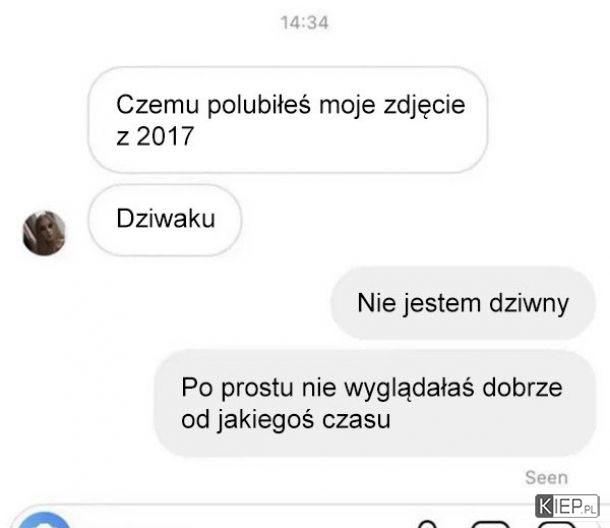Tap the microphone icon in message bar
The width and height of the screenshot is (610, 528).
point(428,524)
